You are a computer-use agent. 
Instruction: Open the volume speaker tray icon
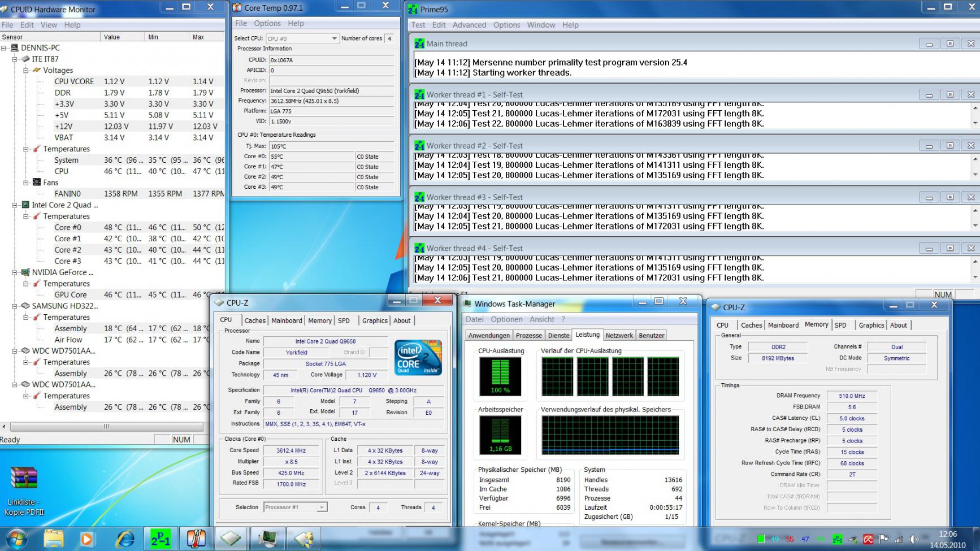tap(914, 539)
